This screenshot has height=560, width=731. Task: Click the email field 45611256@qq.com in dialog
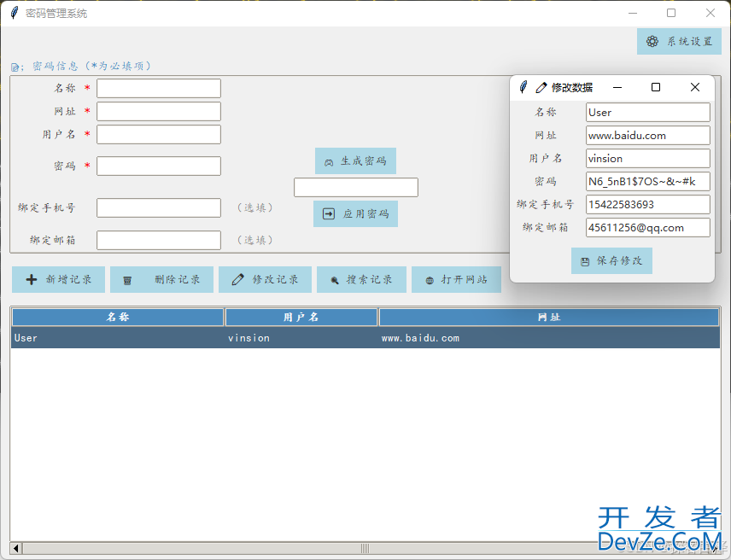click(647, 228)
